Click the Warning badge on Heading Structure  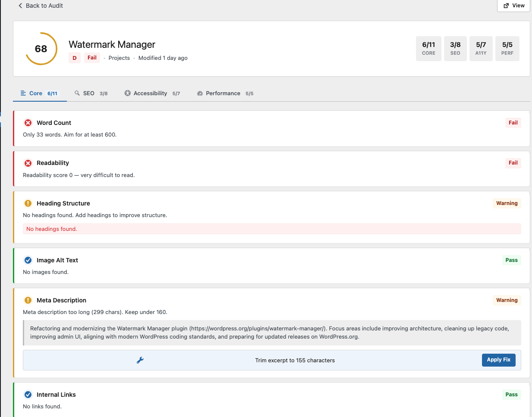pyautogui.click(x=507, y=203)
